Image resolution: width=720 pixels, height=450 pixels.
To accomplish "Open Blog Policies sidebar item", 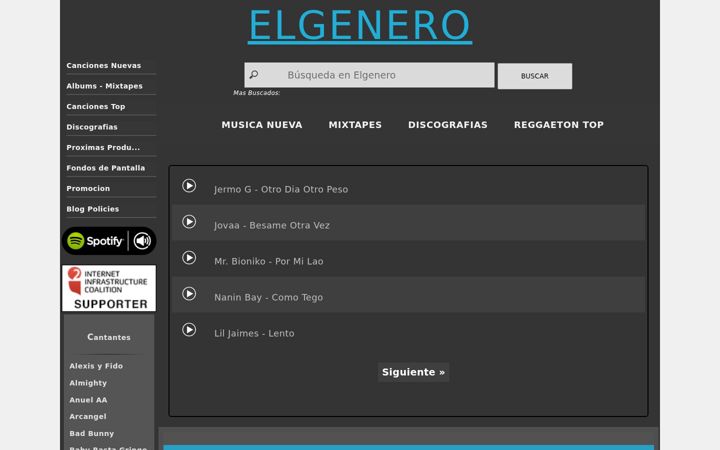I will pos(92,209).
